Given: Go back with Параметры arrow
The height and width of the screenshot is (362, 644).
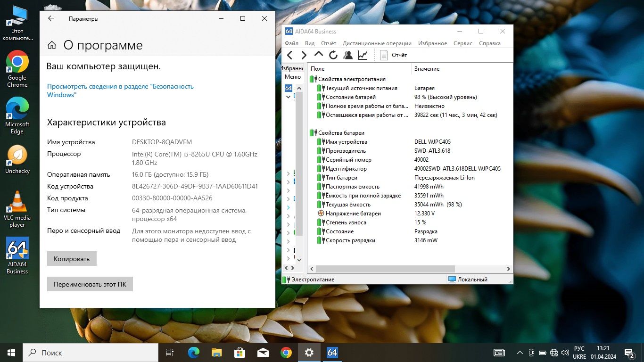Looking at the screenshot, I should (51, 18).
